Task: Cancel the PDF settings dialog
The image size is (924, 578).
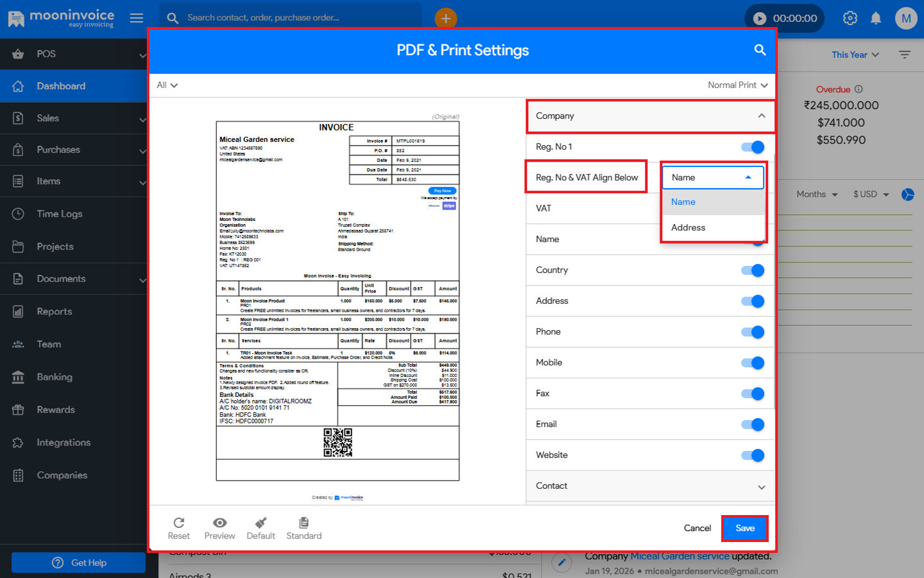Action: (x=697, y=528)
